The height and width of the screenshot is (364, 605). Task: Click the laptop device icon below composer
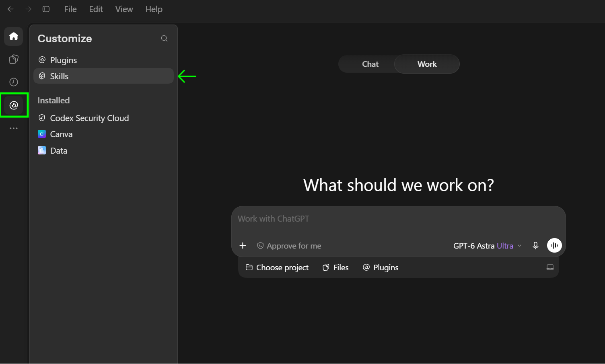tap(550, 267)
